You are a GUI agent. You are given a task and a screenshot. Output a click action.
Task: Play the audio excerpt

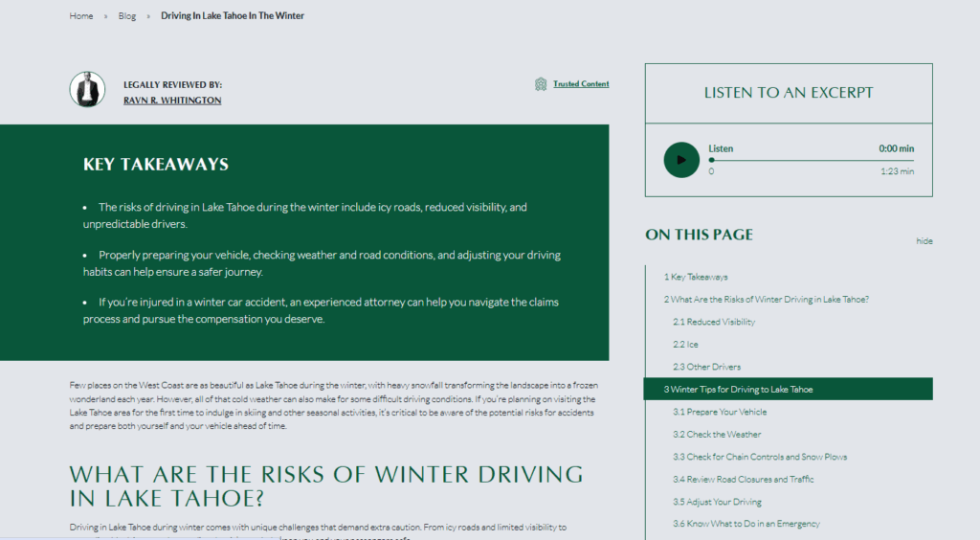coord(681,160)
